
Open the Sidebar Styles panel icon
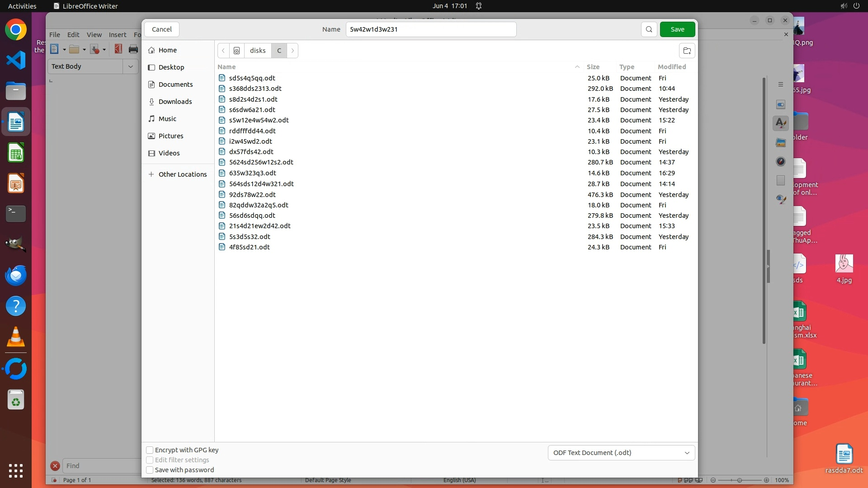tap(781, 123)
